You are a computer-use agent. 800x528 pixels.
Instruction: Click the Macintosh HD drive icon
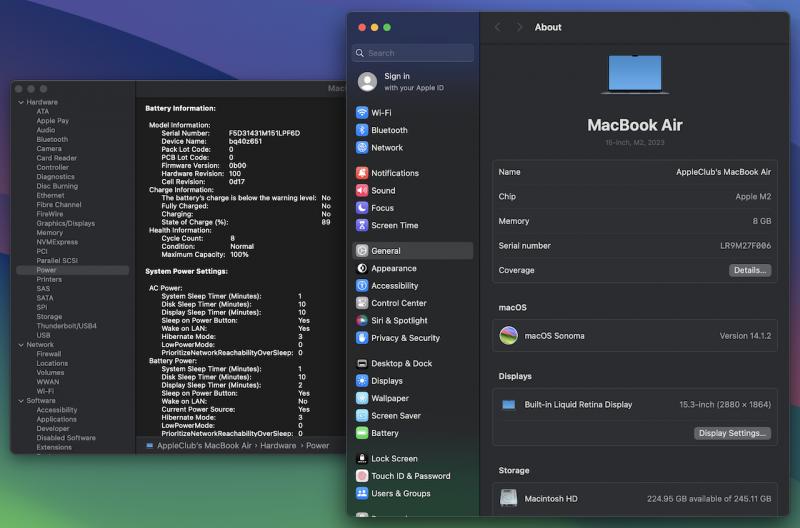coord(508,498)
